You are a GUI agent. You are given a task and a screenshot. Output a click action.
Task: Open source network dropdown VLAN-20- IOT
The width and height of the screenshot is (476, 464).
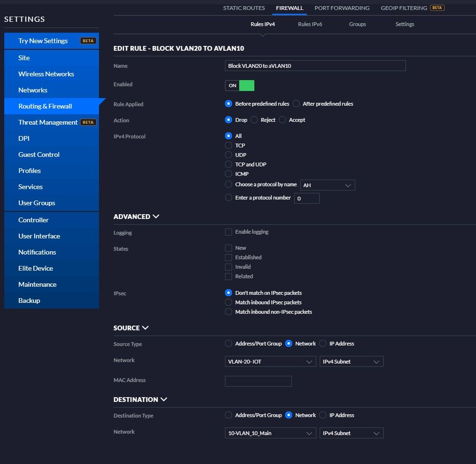pyautogui.click(x=270, y=362)
